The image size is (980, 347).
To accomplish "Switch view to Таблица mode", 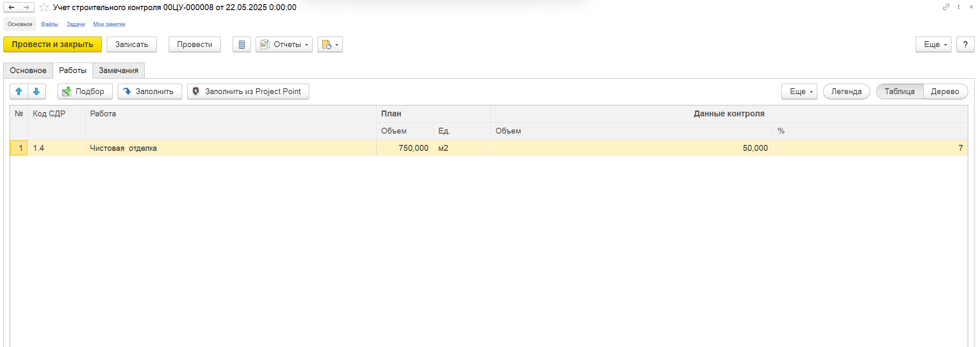I will point(899,91).
